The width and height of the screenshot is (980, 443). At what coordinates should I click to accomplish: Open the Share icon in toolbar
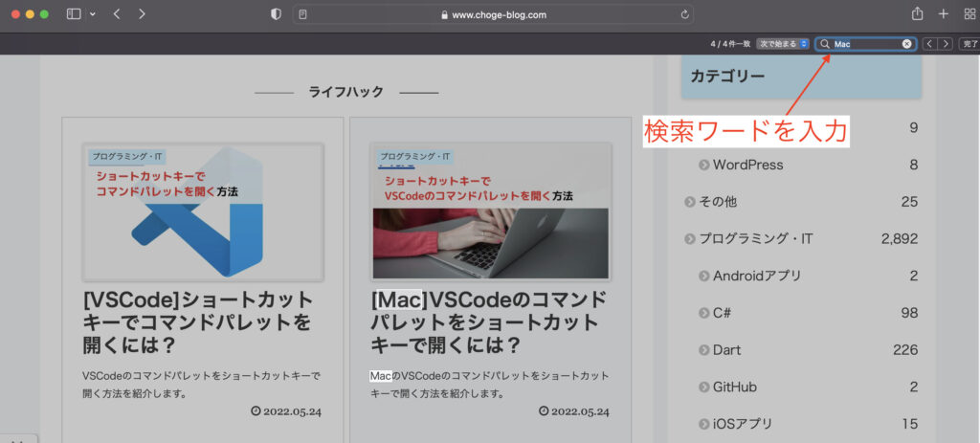point(918,13)
